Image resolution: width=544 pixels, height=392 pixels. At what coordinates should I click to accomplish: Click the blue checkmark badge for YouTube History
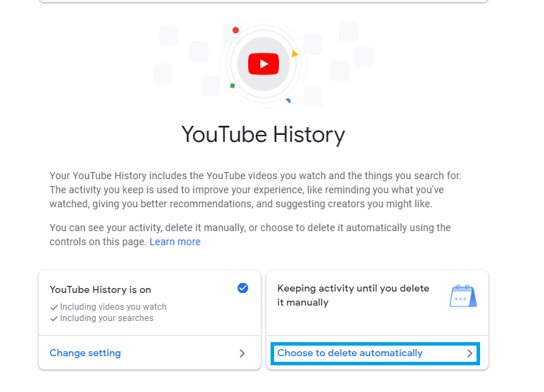coord(242,288)
